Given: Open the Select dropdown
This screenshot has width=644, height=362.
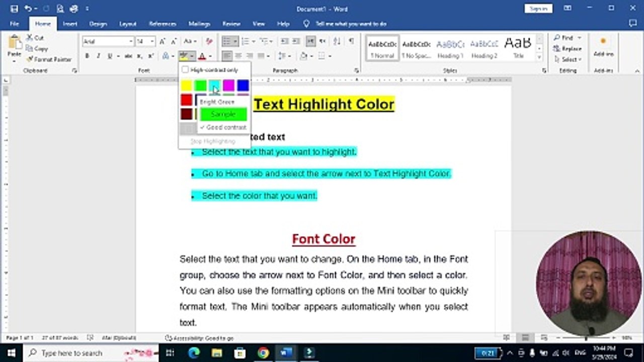Looking at the screenshot, I should tap(567, 59).
